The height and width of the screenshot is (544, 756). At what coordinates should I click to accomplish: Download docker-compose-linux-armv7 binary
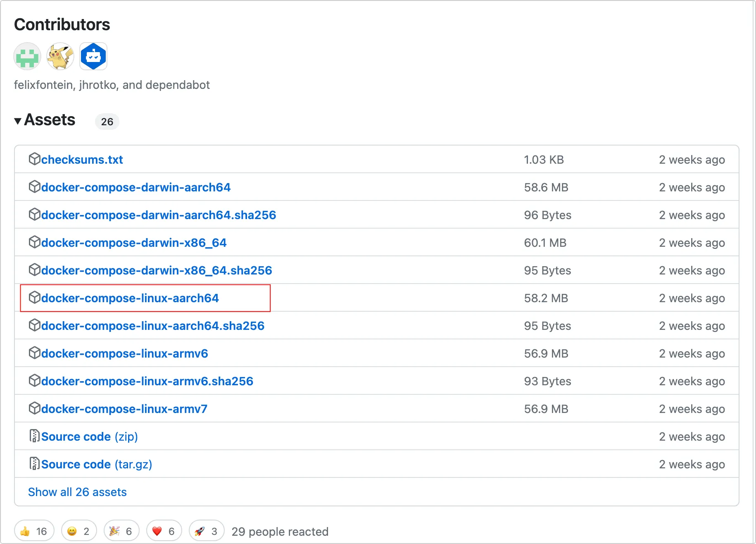point(124,409)
